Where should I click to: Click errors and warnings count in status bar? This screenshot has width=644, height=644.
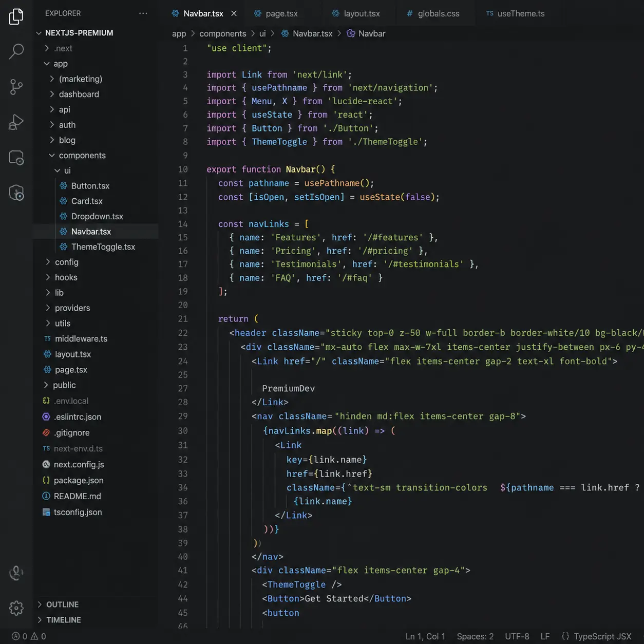29,636
